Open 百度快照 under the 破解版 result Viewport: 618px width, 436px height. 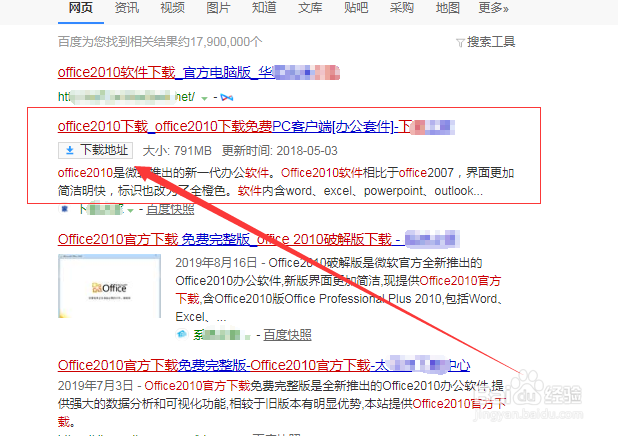287,335
